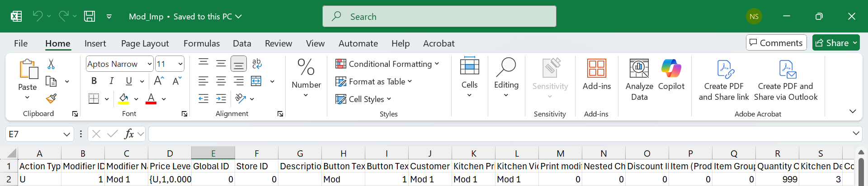Viewport: 868px width, 186px height.
Task: Launch Analyze Data
Action: 639,79
